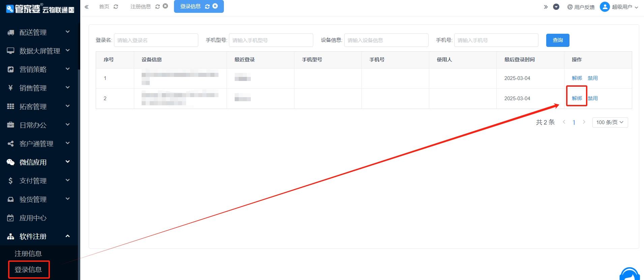Click the 验货管理 inbox icon
This screenshot has height=280, width=644.
pyautogui.click(x=11, y=199)
